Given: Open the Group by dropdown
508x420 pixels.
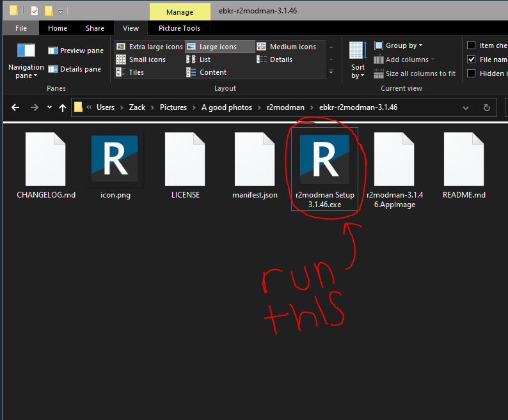Looking at the screenshot, I should 399,45.
